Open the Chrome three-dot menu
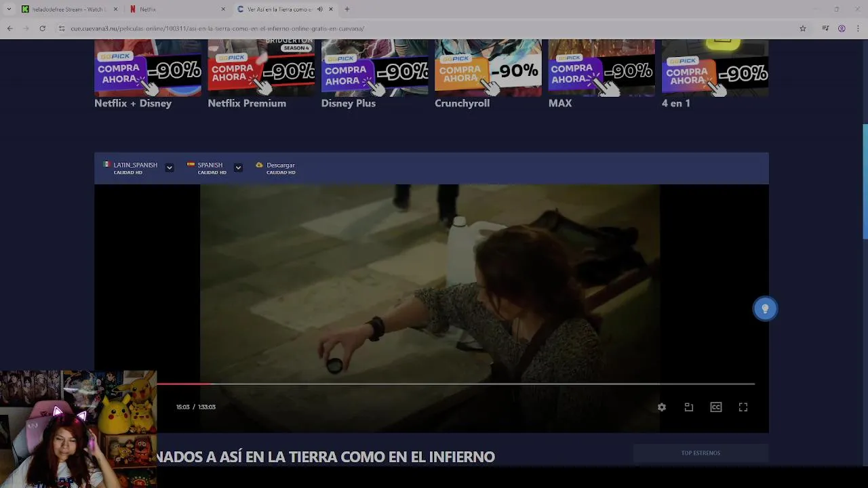Screen dimensions: 868x488 coord(859,28)
